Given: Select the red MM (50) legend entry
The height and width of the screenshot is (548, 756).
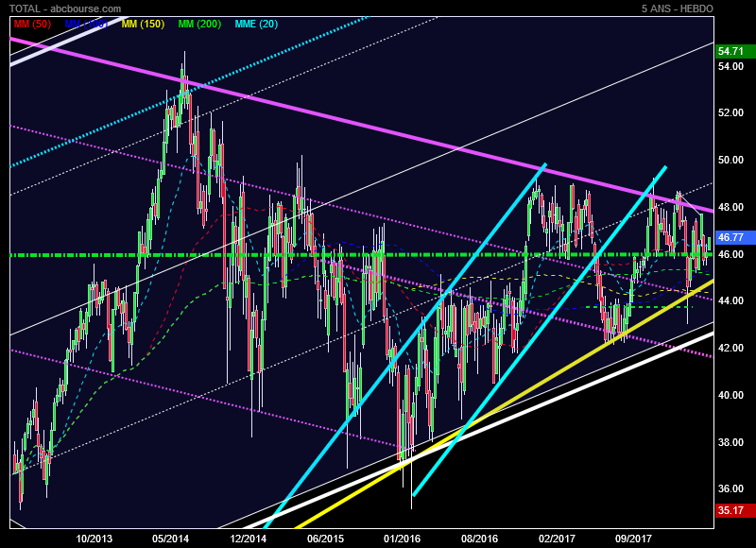Looking at the screenshot, I should coord(32,24).
